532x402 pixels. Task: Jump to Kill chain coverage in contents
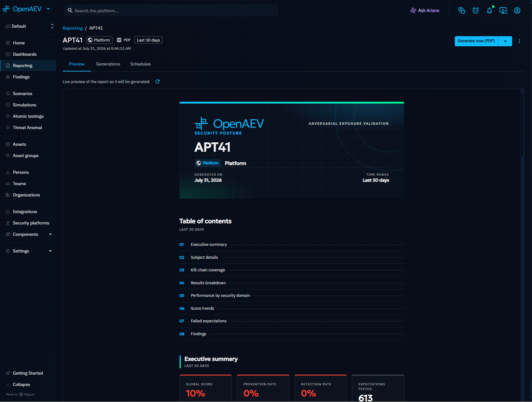click(292, 270)
